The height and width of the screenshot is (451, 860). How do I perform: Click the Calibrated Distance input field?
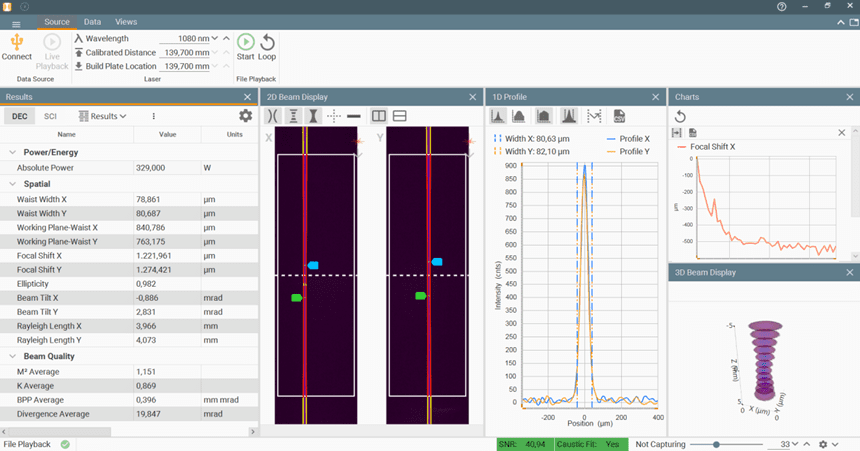pos(185,53)
